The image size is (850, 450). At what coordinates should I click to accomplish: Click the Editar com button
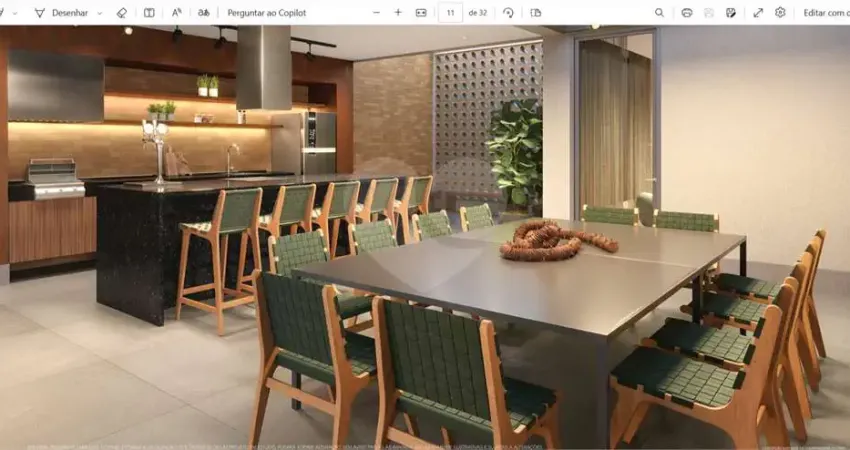(825, 13)
